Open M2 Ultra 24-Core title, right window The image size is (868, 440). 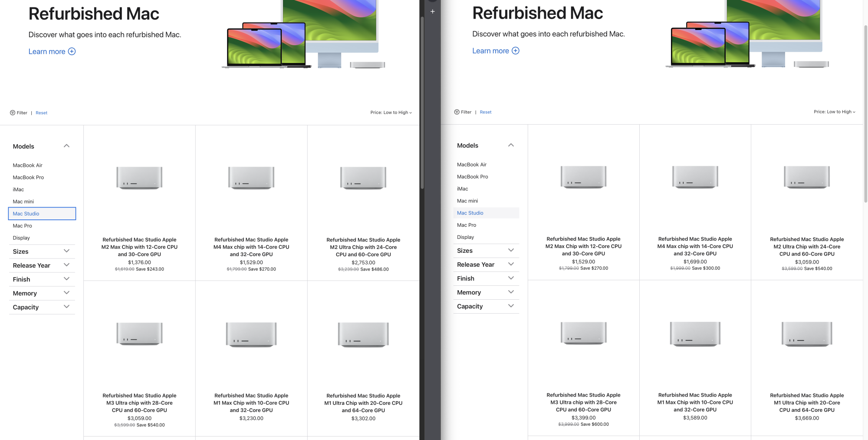click(807, 246)
